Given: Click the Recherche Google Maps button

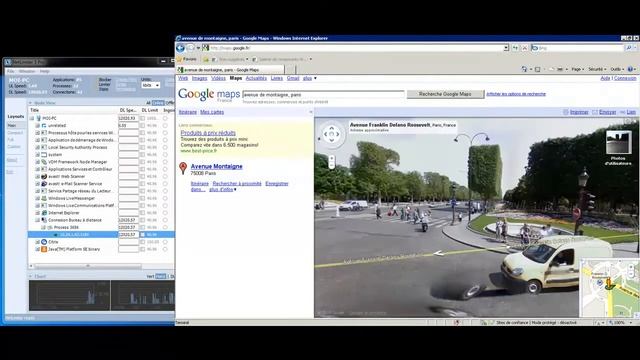Looking at the screenshot, I should pos(445,94).
